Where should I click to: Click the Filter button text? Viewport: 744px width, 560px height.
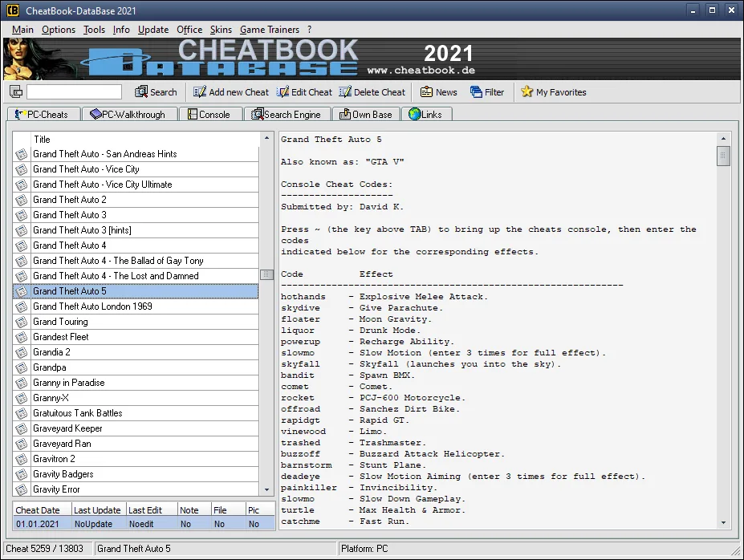[x=494, y=92]
